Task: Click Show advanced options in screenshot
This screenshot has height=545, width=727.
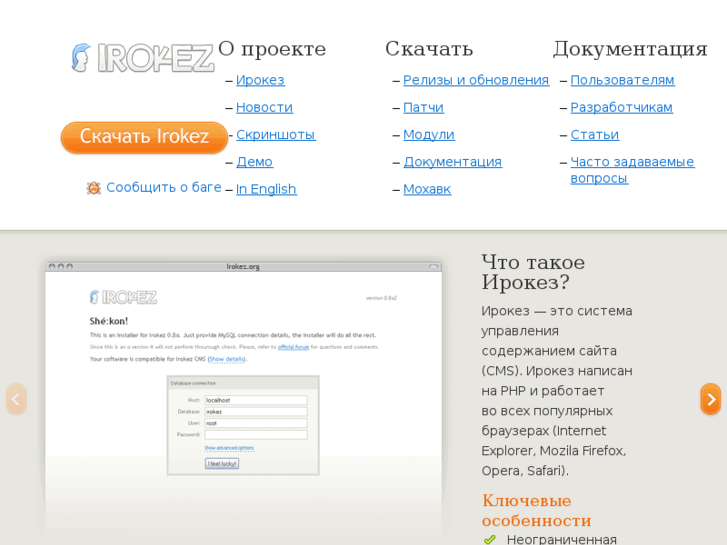Action: tap(229, 448)
